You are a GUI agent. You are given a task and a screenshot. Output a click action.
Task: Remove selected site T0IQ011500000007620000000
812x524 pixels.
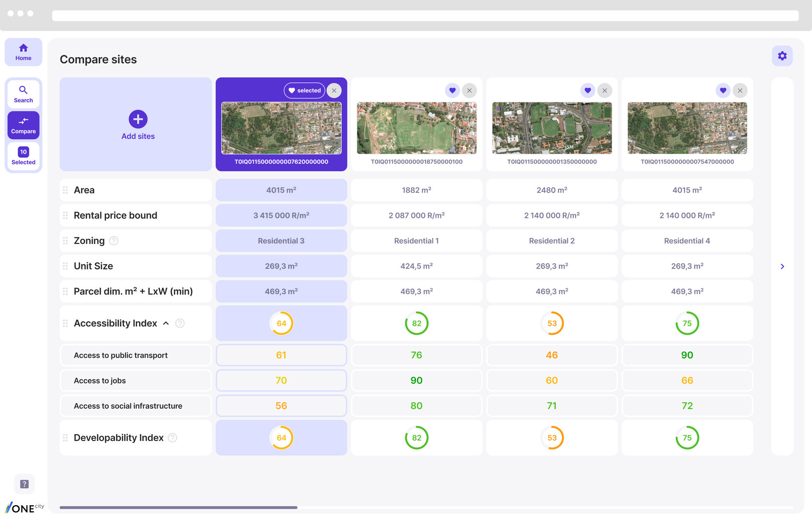point(334,90)
